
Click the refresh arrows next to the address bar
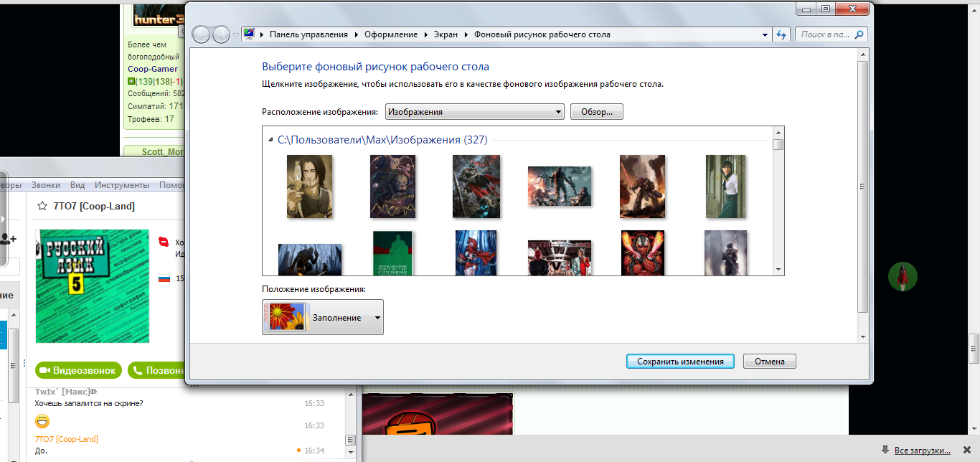point(782,34)
